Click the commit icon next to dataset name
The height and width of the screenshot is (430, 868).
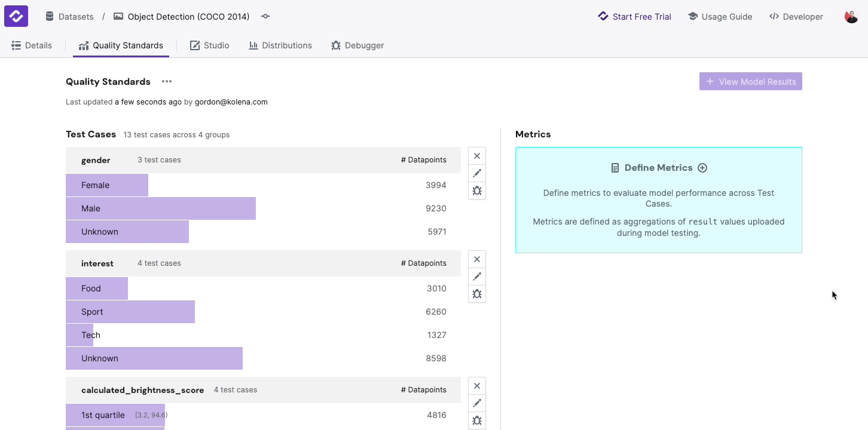(x=265, y=17)
